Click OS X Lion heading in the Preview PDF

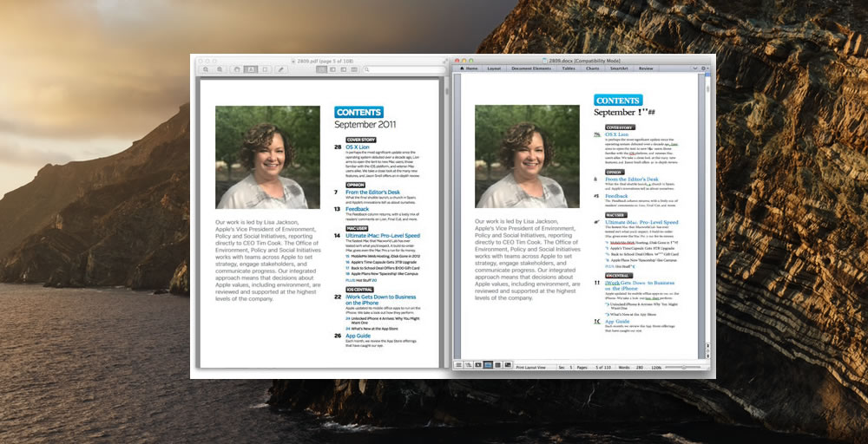click(x=357, y=147)
